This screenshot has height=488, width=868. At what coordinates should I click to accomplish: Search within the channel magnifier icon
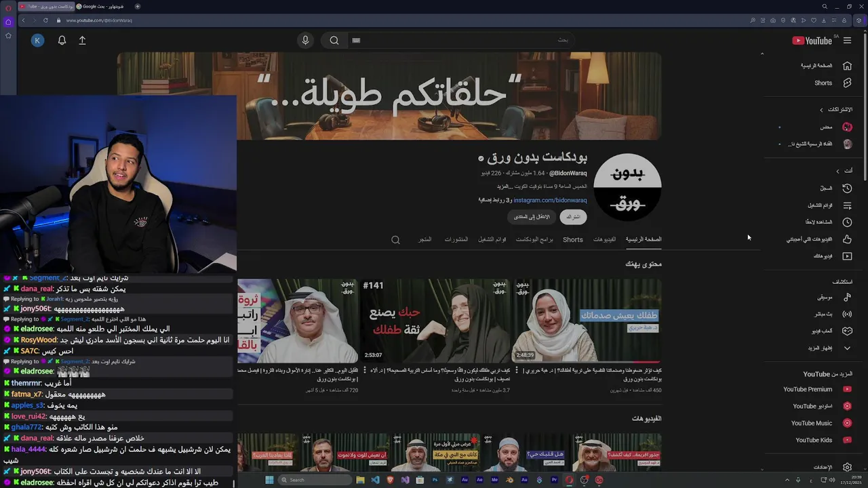(395, 239)
